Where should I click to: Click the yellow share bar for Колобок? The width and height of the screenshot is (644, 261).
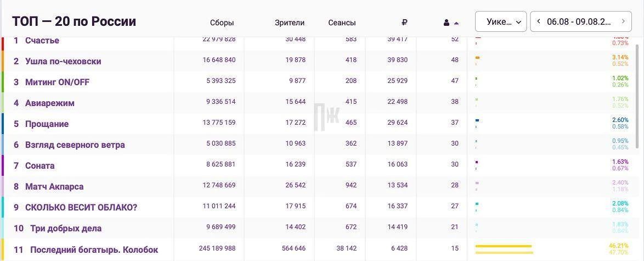click(504, 249)
